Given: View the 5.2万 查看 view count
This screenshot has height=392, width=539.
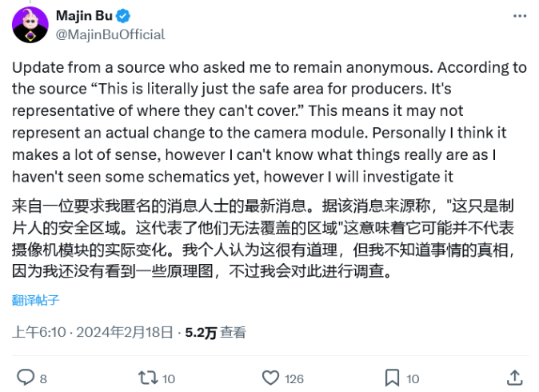Looking at the screenshot, I should click(215, 333).
